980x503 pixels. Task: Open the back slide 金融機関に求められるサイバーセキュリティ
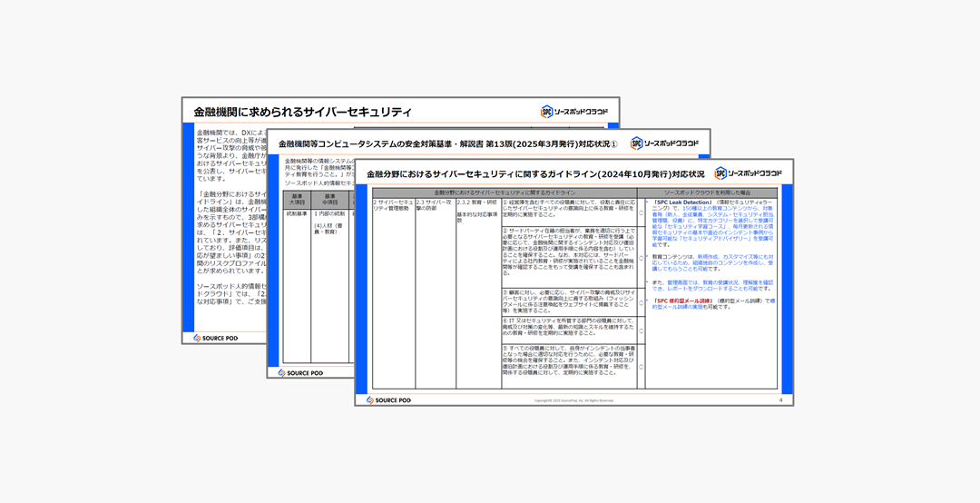click(x=224, y=221)
